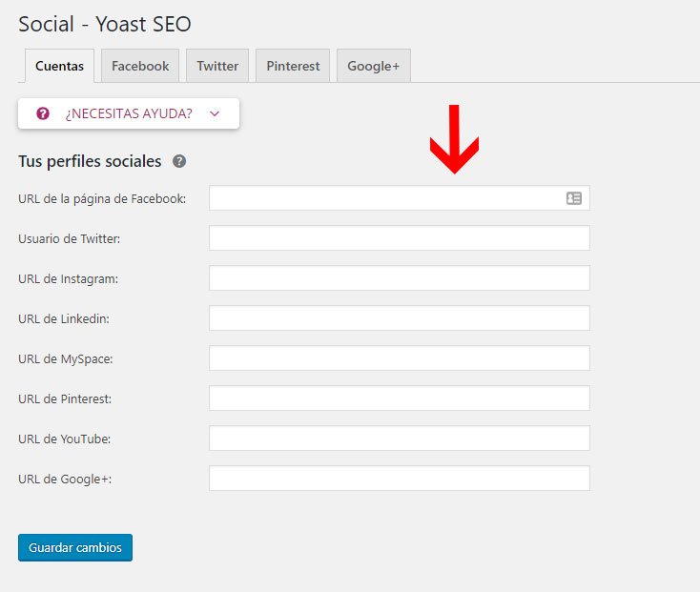Switch to the Facebook tab
Image resolution: width=700 pixels, height=592 pixels.
pos(140,66)
